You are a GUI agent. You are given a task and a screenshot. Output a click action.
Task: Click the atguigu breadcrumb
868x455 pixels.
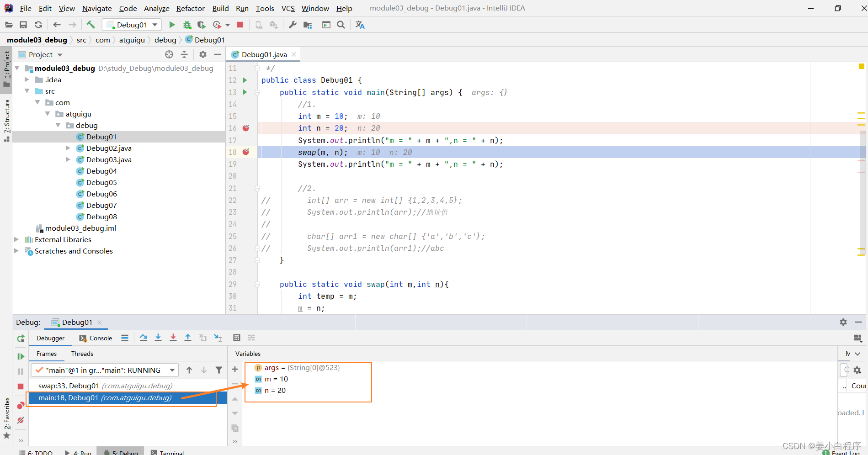point(132,40)
